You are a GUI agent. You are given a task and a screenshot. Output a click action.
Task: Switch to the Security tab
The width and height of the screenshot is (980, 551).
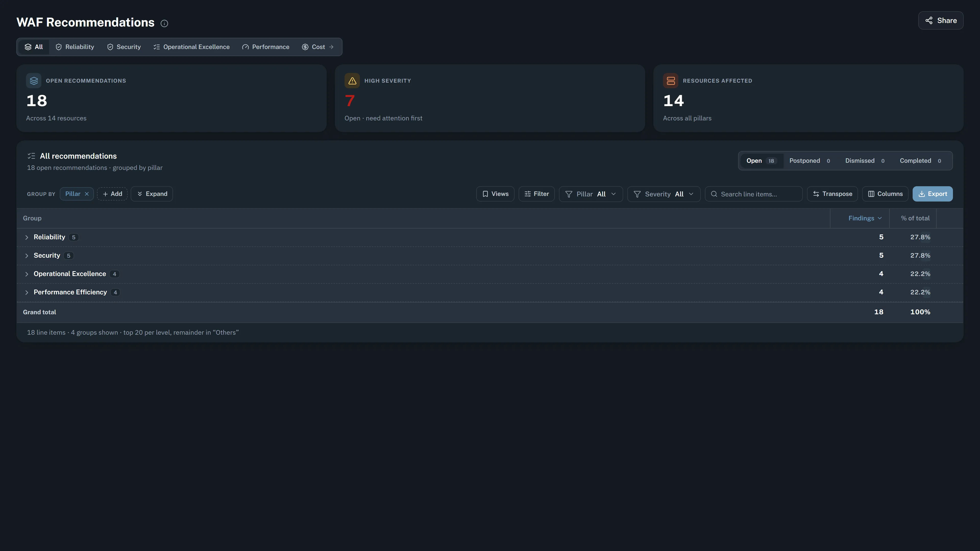point(124,47)
